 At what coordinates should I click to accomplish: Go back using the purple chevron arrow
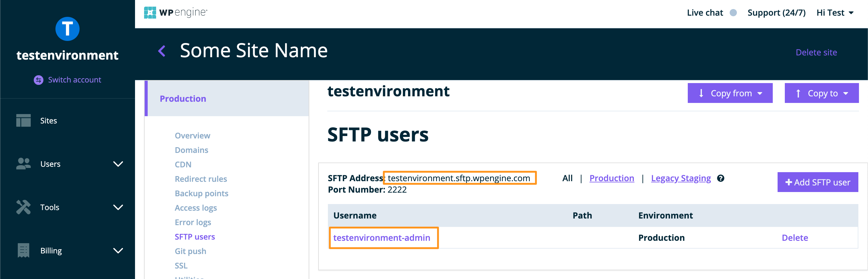click(162, 51)
